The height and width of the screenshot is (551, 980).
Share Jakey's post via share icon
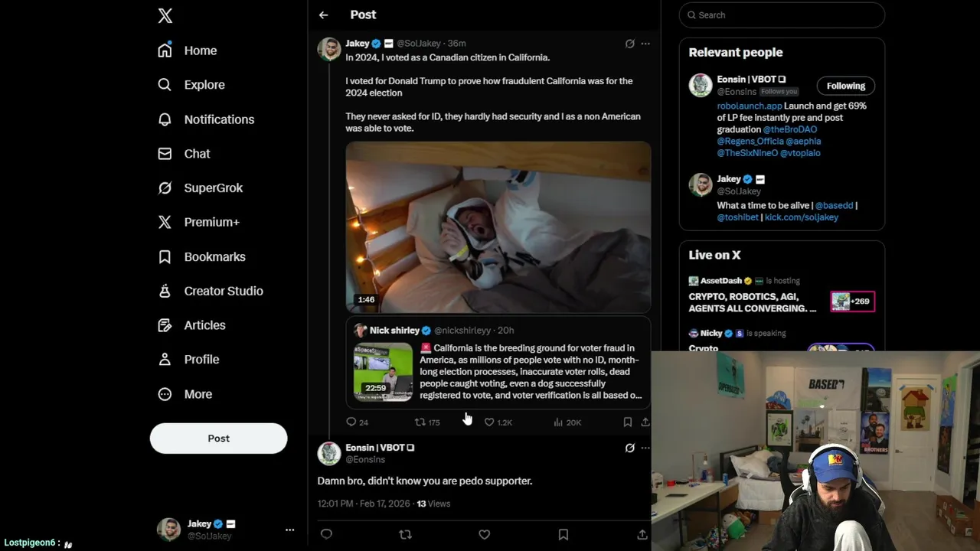pos(645,422)
